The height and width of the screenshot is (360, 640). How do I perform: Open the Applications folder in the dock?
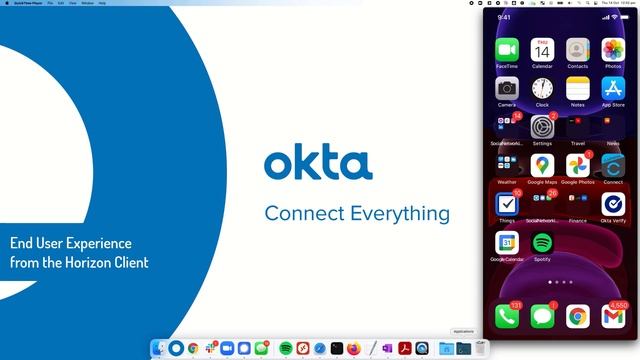(447, 349)
